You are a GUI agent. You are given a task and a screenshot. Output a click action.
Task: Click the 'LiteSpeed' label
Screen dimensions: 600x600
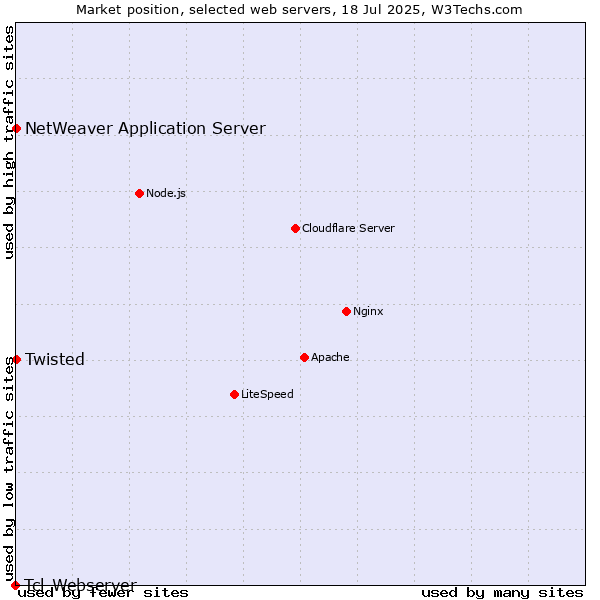(x=267, y=394)
